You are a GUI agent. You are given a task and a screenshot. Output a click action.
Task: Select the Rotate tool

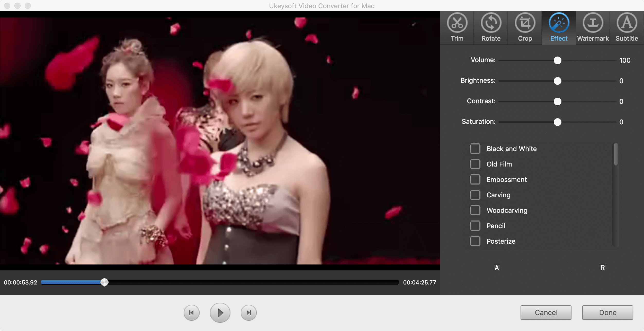[x=491, y=27]
